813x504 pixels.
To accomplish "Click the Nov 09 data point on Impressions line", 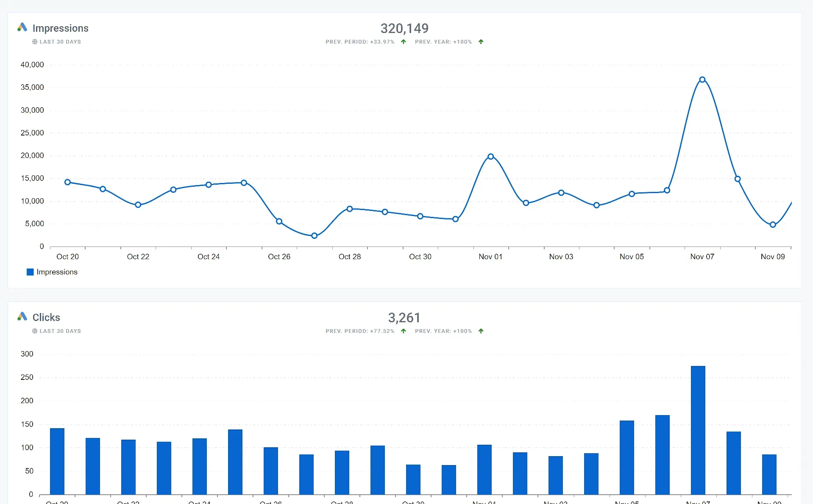I will point(773,225).
